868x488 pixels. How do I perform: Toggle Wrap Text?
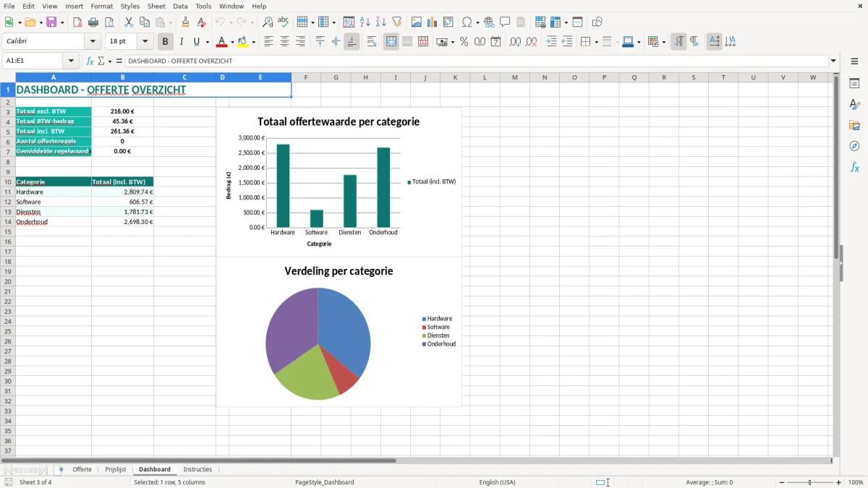coord(372,42)
